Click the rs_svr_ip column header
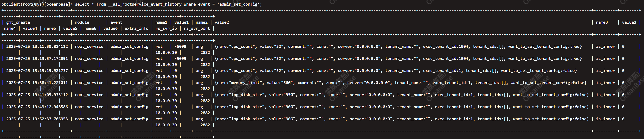 pos(166,28)
